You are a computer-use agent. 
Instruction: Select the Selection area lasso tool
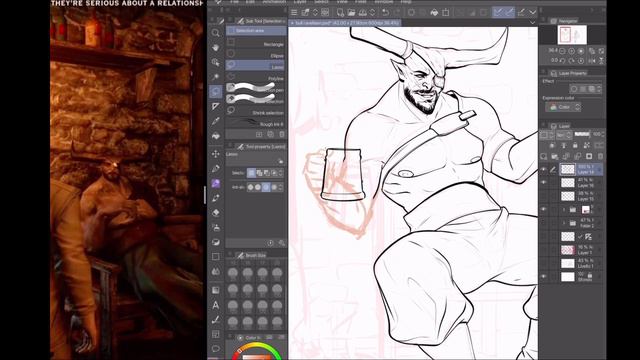[216, 92]
